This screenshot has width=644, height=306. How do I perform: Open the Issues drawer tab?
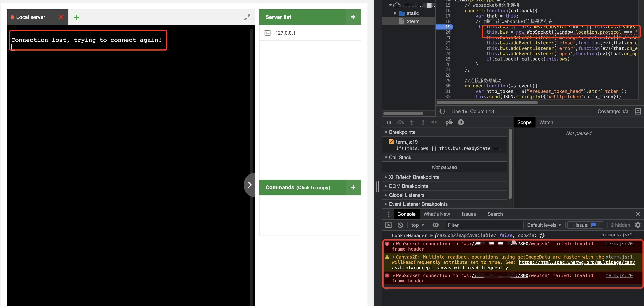click(x=468, y=214)
